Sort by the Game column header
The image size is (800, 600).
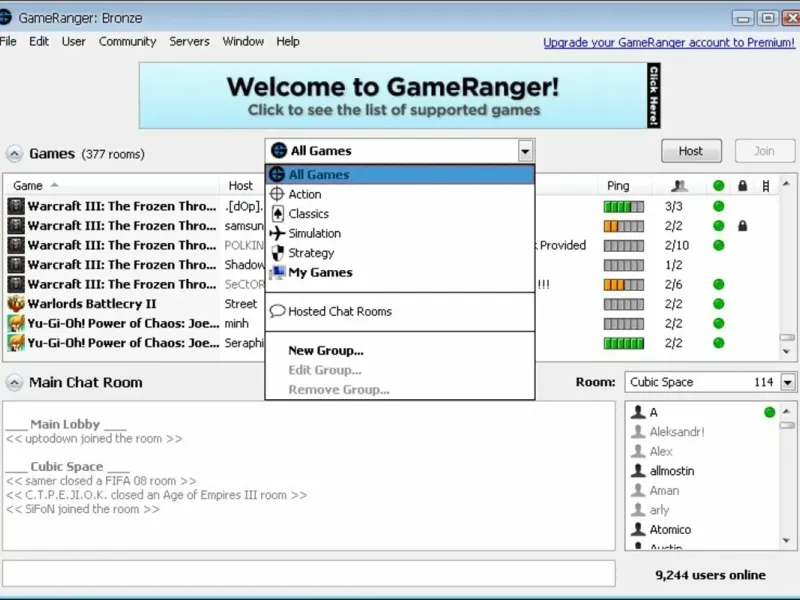coord(112,186)
